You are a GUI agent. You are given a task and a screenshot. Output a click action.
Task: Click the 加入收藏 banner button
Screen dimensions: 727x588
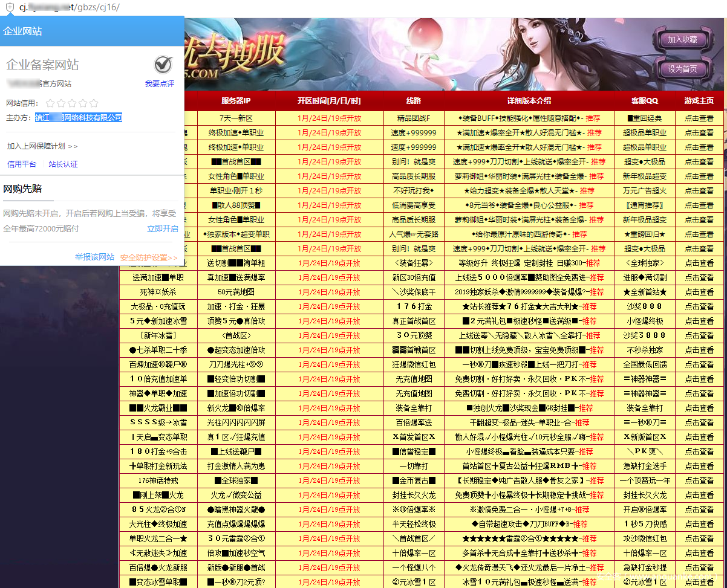[682, 40]
